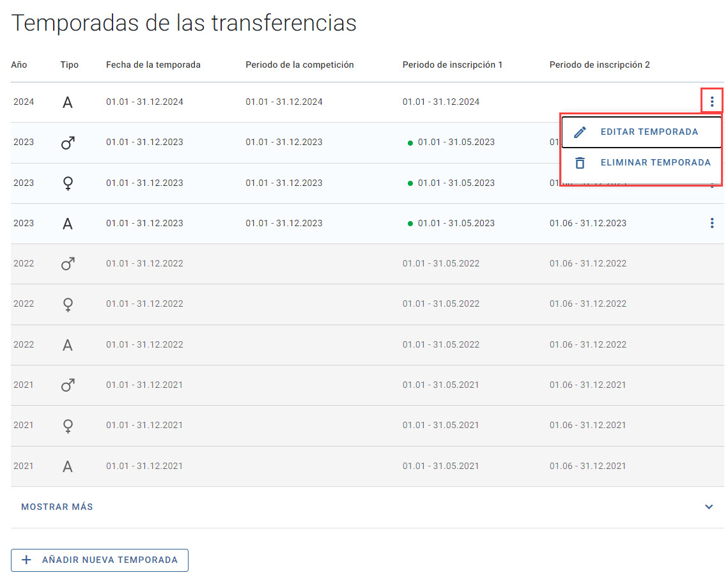This screenshot has height=584, width=728.
Task: Click the trash bin icon
Action: (x=580, y=163)
